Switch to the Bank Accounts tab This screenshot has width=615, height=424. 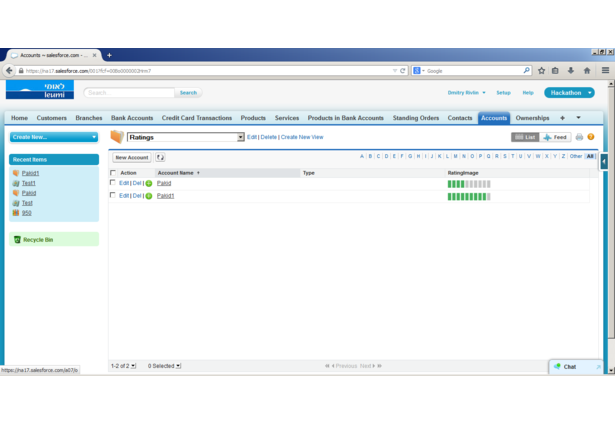point(132,118)
